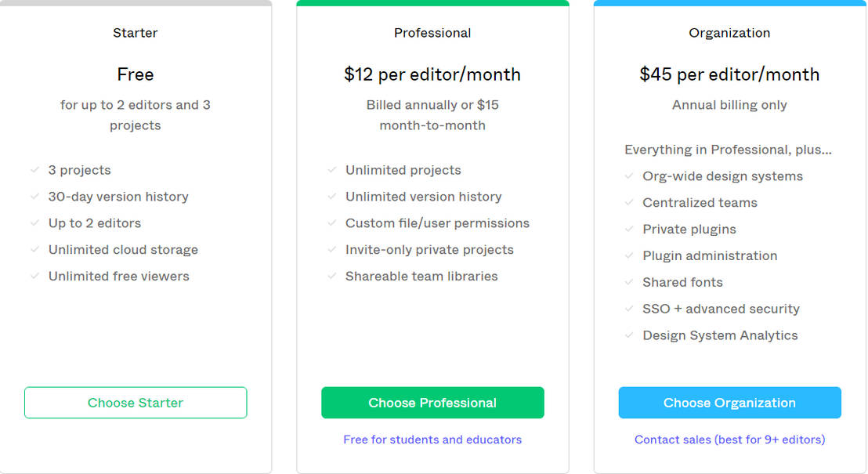The height and width of the screenshot is (474, 868).
Task: Select the blue Choose Organization button
Action: tap(729, 403)
